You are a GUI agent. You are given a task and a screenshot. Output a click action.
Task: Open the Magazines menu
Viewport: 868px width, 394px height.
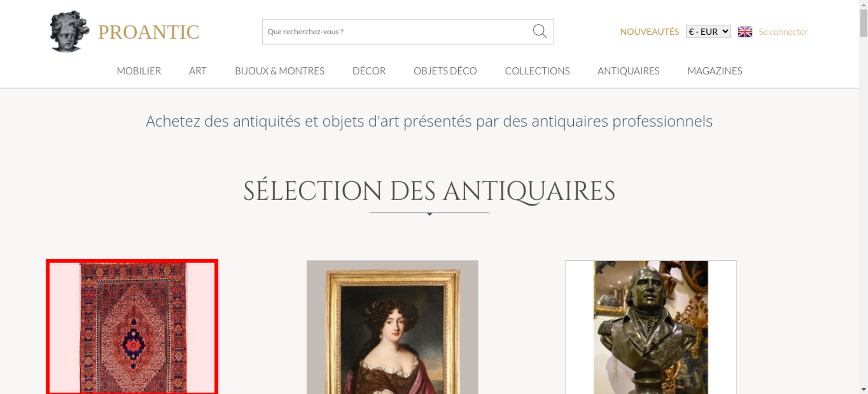[715, 71]
